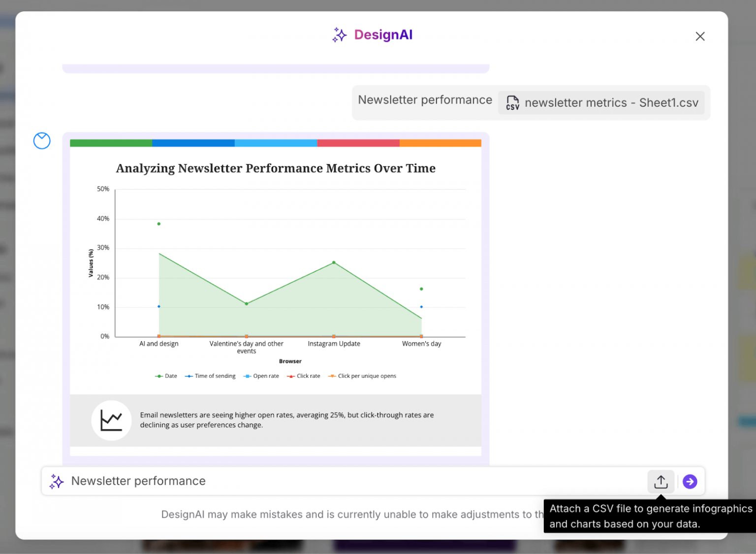Dismiss the DesignAI dialog with the X
The width and height of the screenshot is (756, 554).
700,36
